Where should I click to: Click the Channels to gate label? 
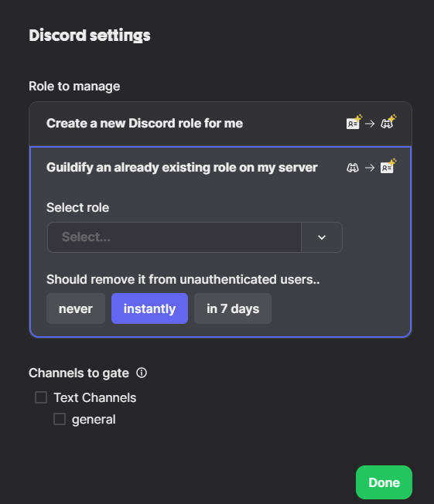coord(79,373)
